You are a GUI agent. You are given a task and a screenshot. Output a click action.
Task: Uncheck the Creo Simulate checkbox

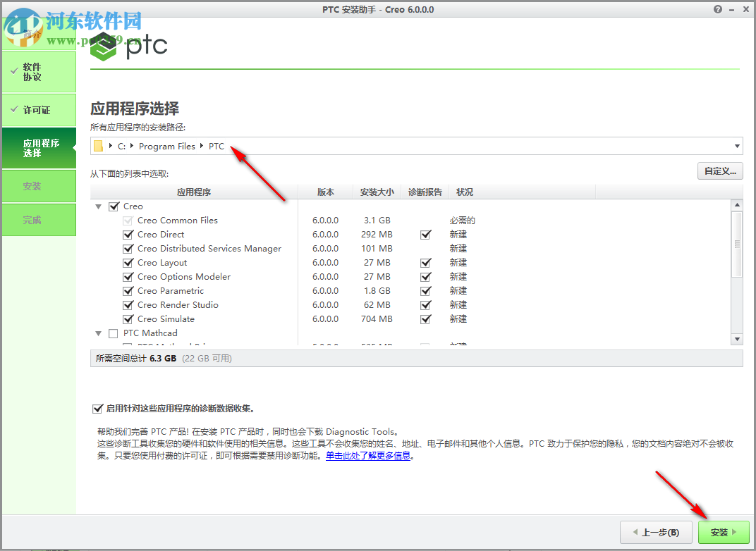point(128,318)
